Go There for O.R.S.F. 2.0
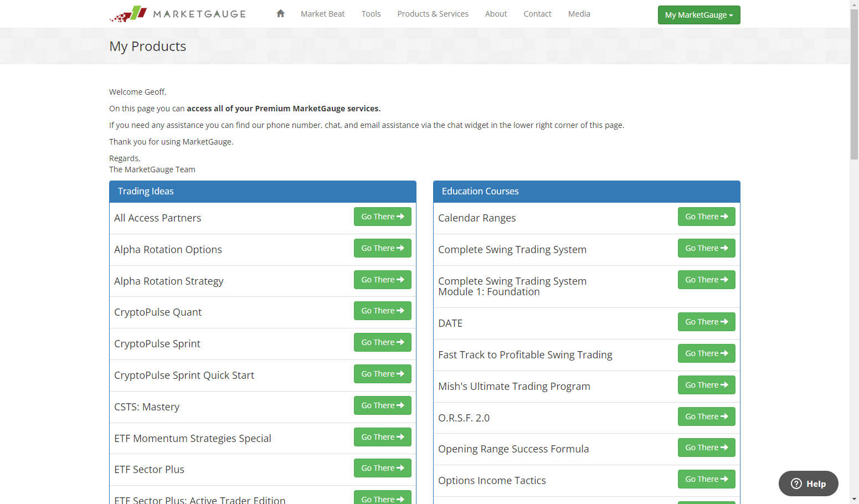 pyautogui.click(x=707, y=416)
